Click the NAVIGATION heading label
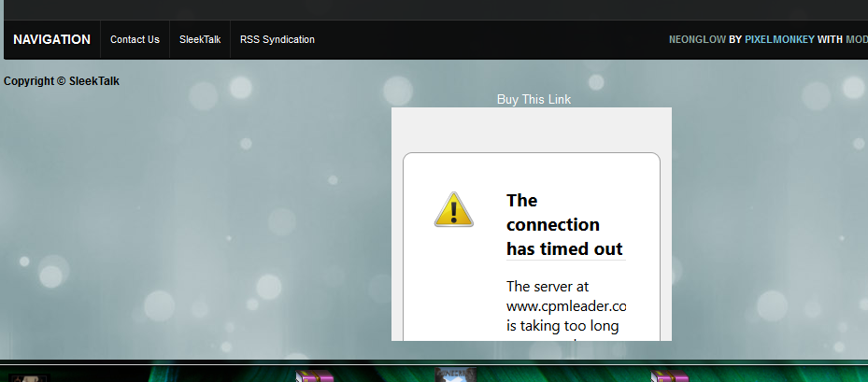 [52, 39]
